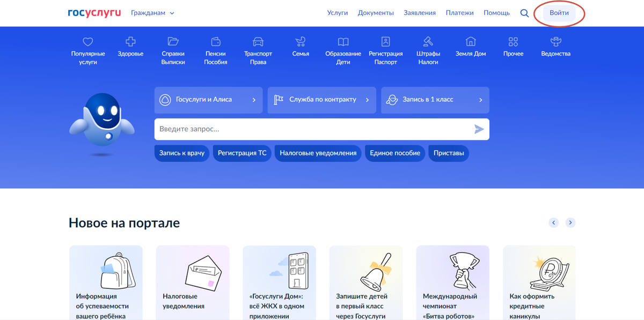Open Транспорт Права car icon

coord(258,41)
